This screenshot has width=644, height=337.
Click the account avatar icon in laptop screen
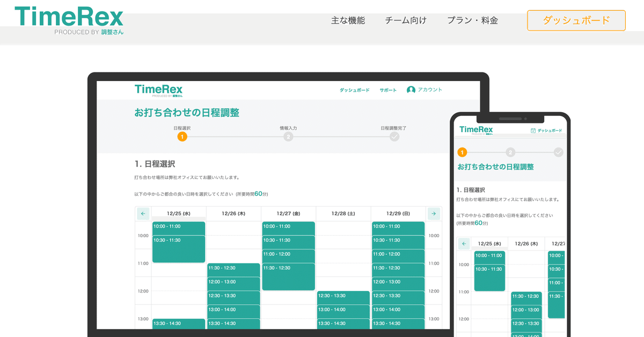coord(411,90)
